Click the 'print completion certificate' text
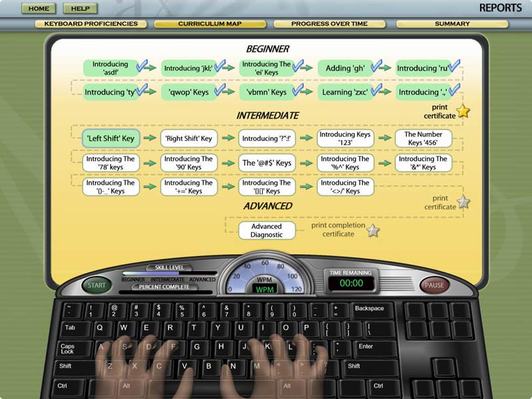Screen dimensions: 532x399 (x=338, y=229)
